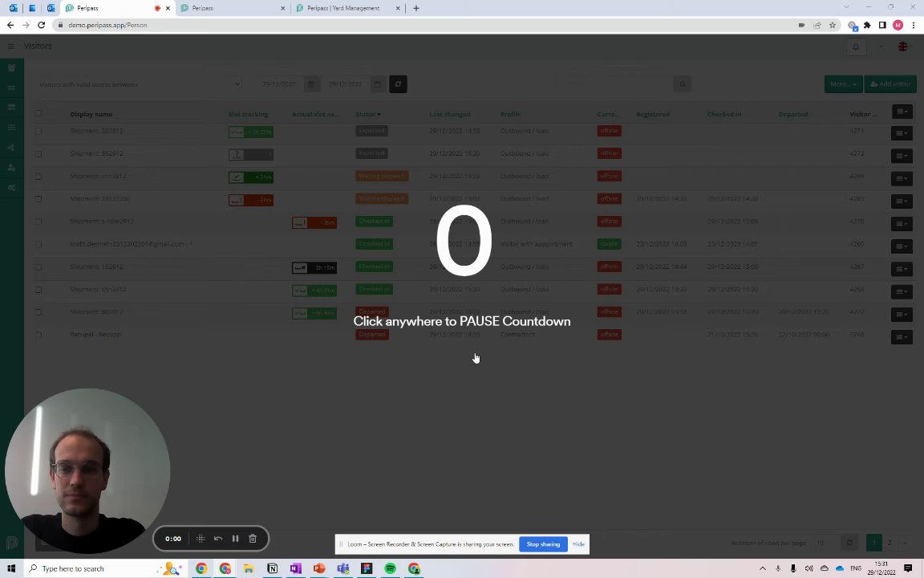Tick checkbox for Shipment: 102912
Screen dimensions: 924x578
pyautogui.click(x=38, y=267)
